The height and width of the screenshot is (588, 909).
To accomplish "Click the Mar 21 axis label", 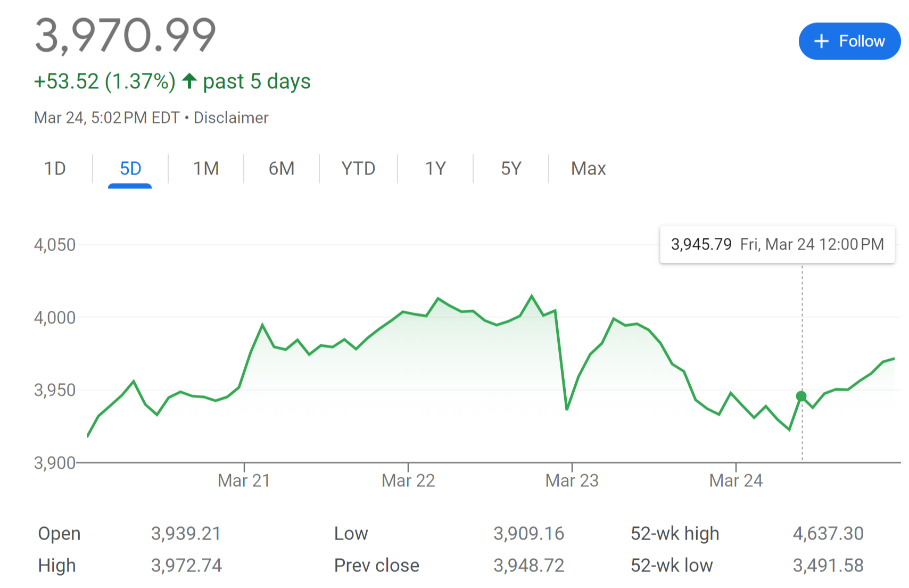I will pos(244,481).
